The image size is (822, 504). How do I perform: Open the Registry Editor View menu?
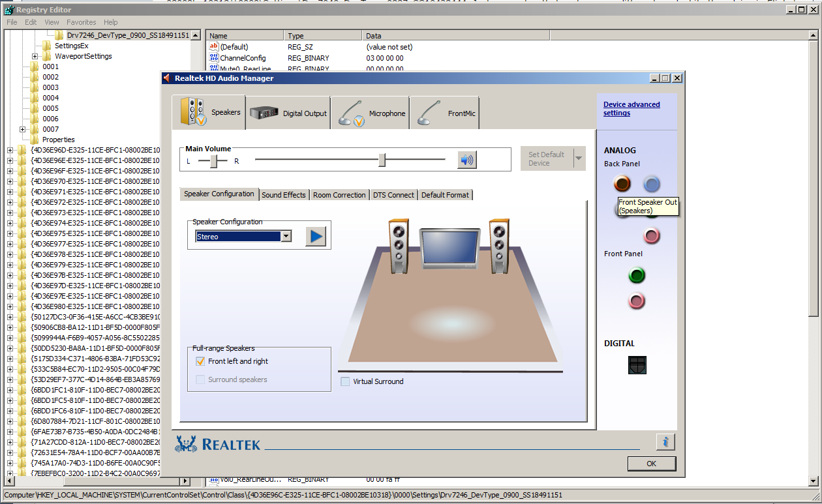[52, 22]
